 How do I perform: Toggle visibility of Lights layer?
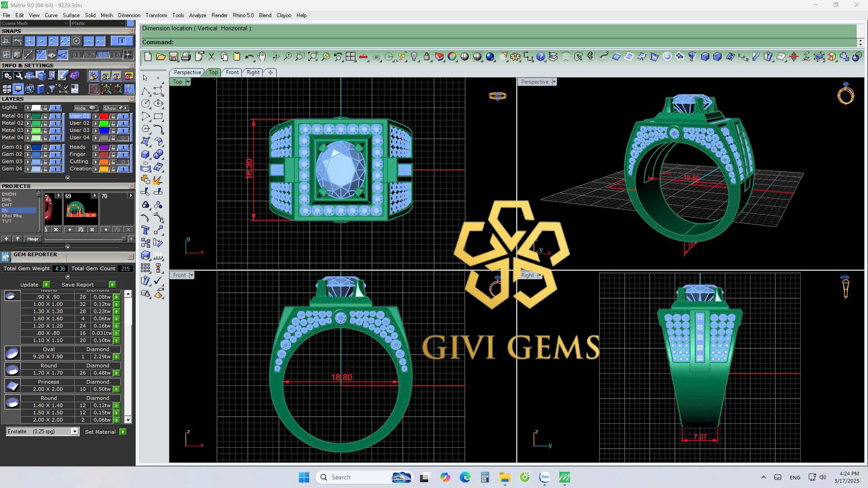(56, 108)
